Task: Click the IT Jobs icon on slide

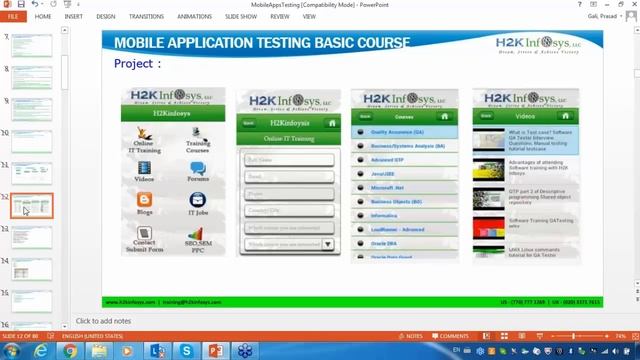Action: pos(198,200)
